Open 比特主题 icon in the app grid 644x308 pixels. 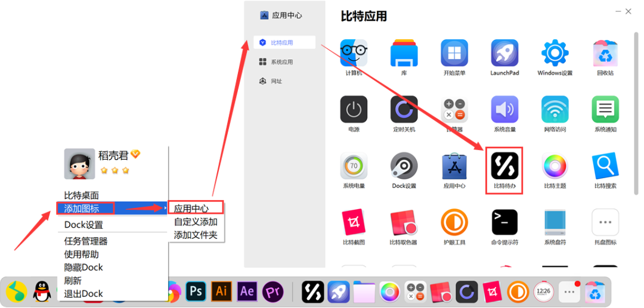[555, 166]
